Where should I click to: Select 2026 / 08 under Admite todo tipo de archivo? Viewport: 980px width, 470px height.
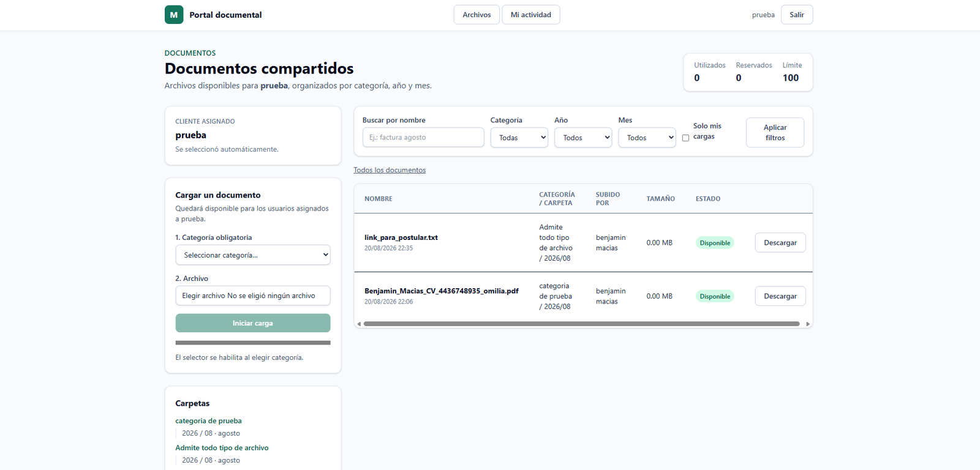pyautogui.click(x=211, y=460)
